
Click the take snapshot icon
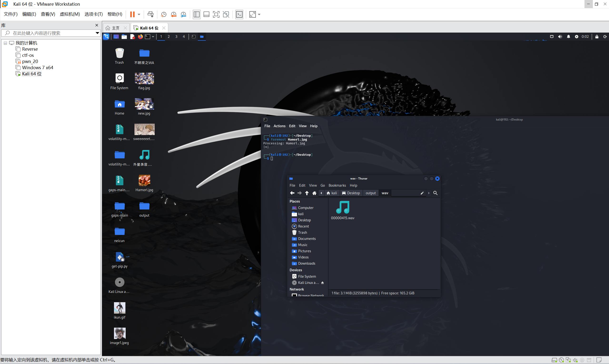tap(164, 14)
